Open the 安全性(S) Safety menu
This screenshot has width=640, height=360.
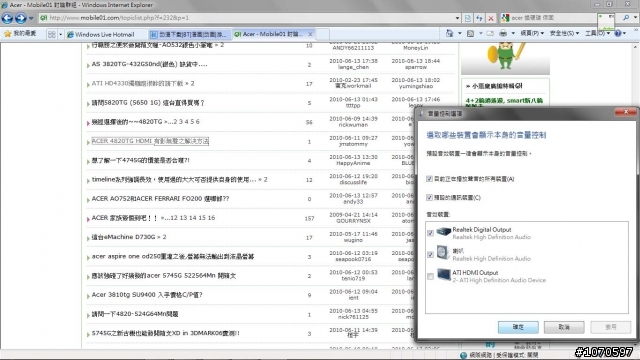564,33
